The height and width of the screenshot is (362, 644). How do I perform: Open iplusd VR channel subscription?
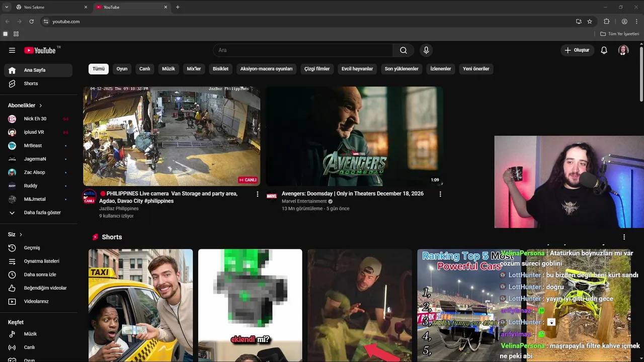point(38,132)
